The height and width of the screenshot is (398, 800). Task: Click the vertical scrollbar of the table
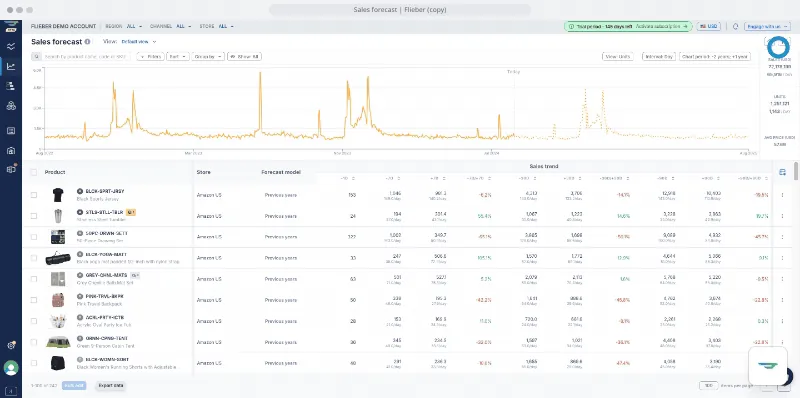pyautogui.click(x=796, y=171)
